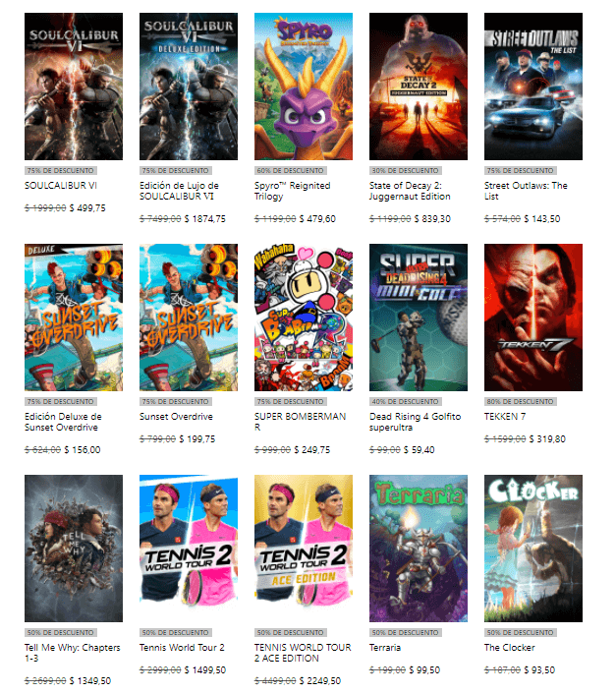
Task: Click Terraria discounted price $ 99,50
Action: (x=424, y=670)
